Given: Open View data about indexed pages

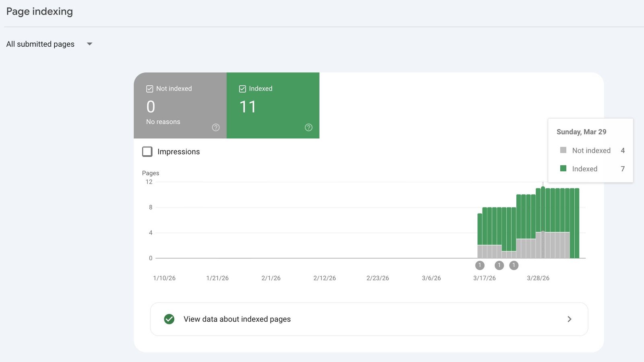Looking at the screenshot, I should pos(369,319).
